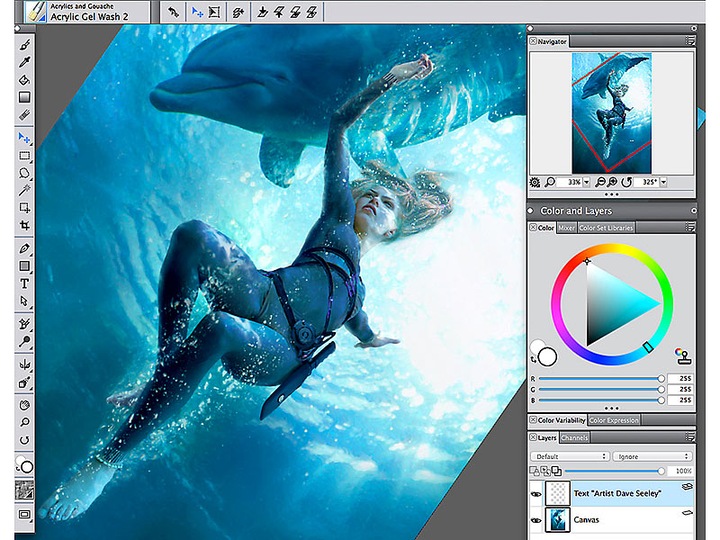Open the 325° rotation angle dropdown
The image size is (720, 540).
tap(663, 182)
